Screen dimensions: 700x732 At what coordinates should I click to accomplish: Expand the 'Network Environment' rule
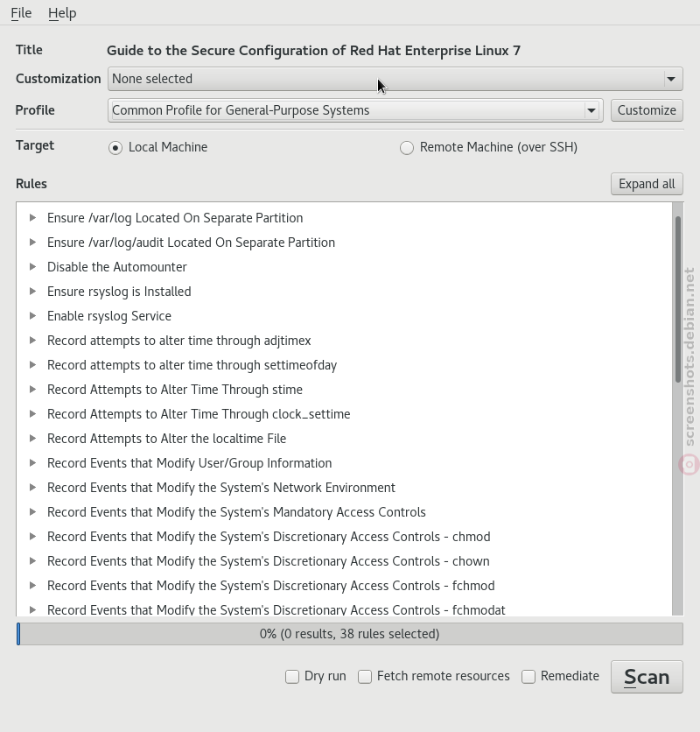(x=32, y=488)
